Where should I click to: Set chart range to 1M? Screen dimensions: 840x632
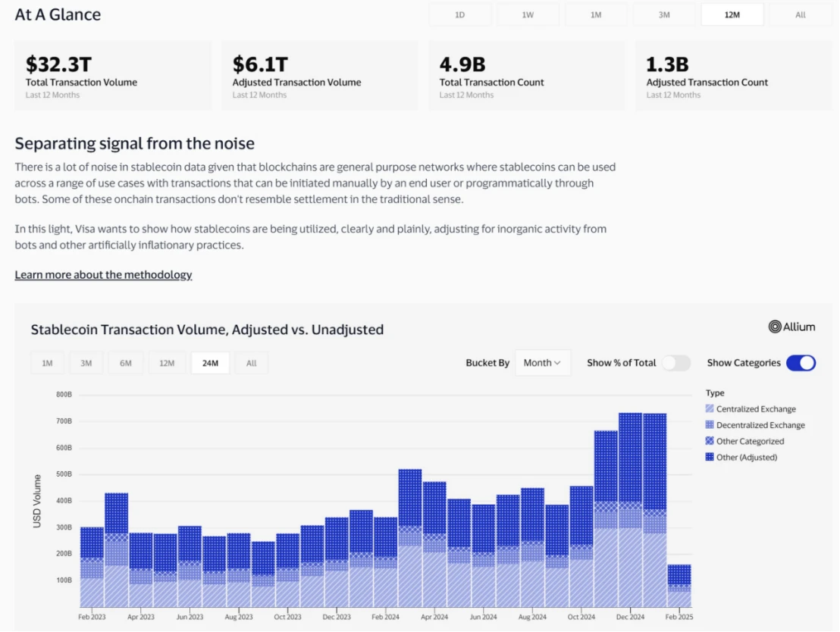[x=47, y=363]
